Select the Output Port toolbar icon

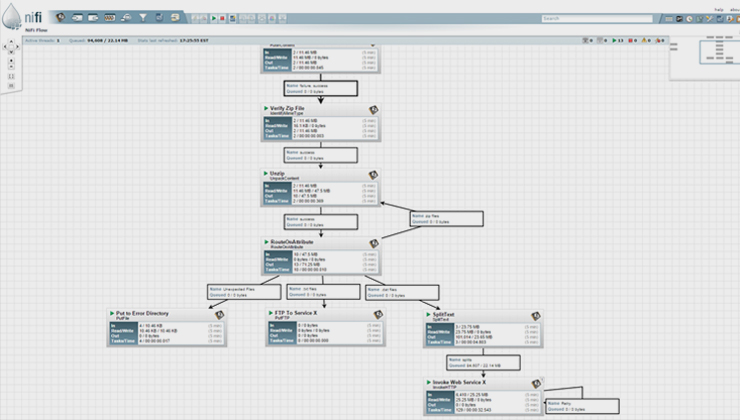93,18
